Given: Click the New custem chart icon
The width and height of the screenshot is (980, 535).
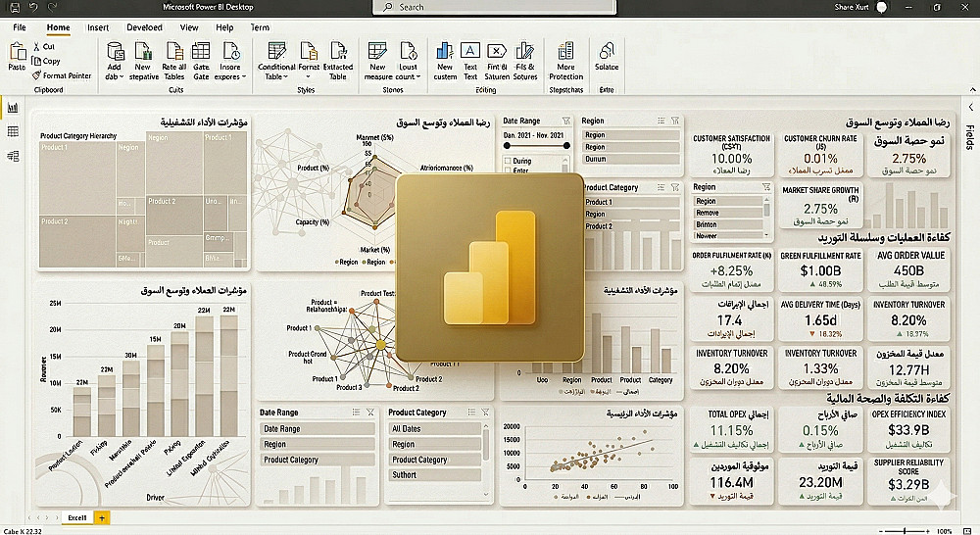Looking at the screenshot, I should (x=445, y=51).
